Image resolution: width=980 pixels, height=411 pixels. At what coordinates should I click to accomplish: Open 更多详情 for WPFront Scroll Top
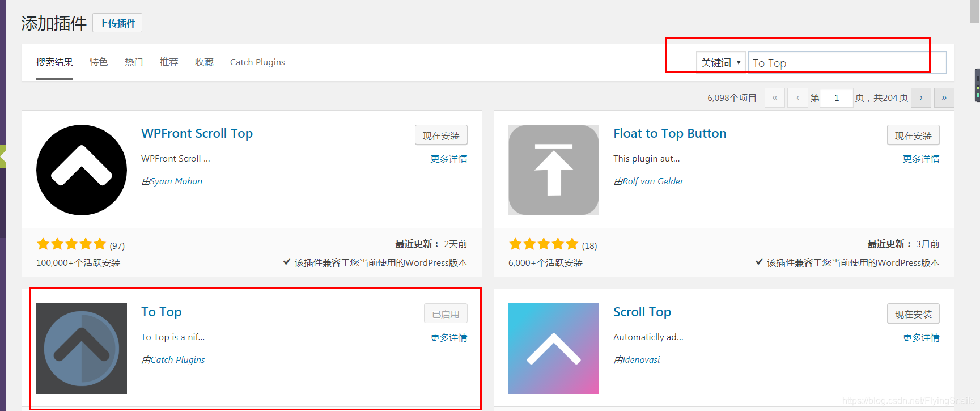(x=449, y=159)
